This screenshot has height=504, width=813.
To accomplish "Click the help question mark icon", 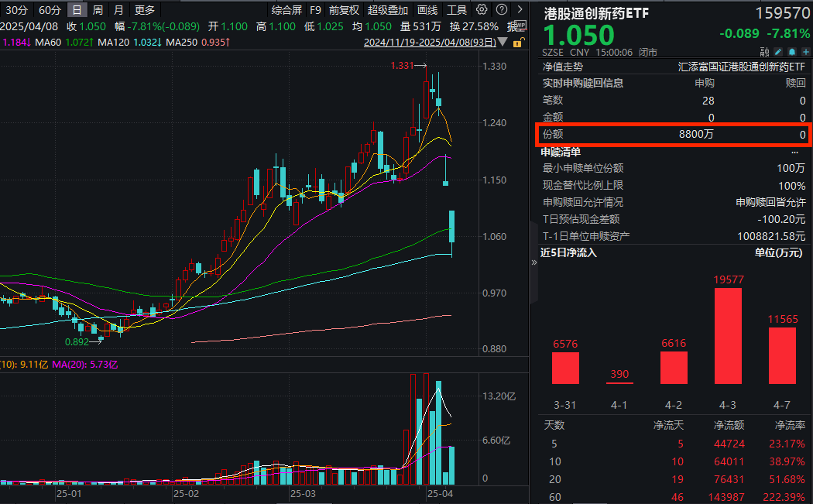I will click(500, 9).
